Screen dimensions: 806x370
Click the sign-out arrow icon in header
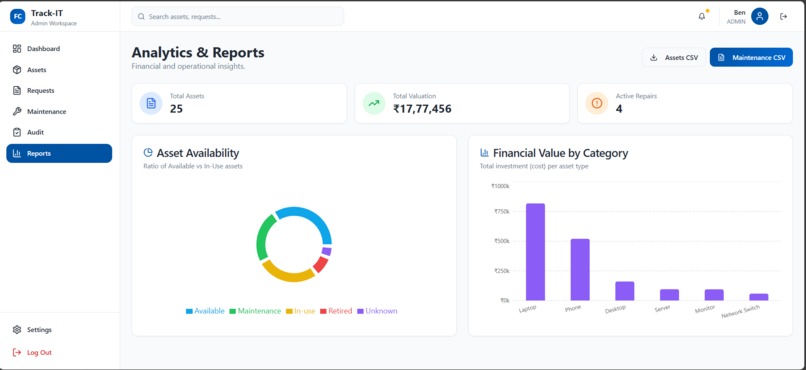pyautogui.click(x=783, y=16)
